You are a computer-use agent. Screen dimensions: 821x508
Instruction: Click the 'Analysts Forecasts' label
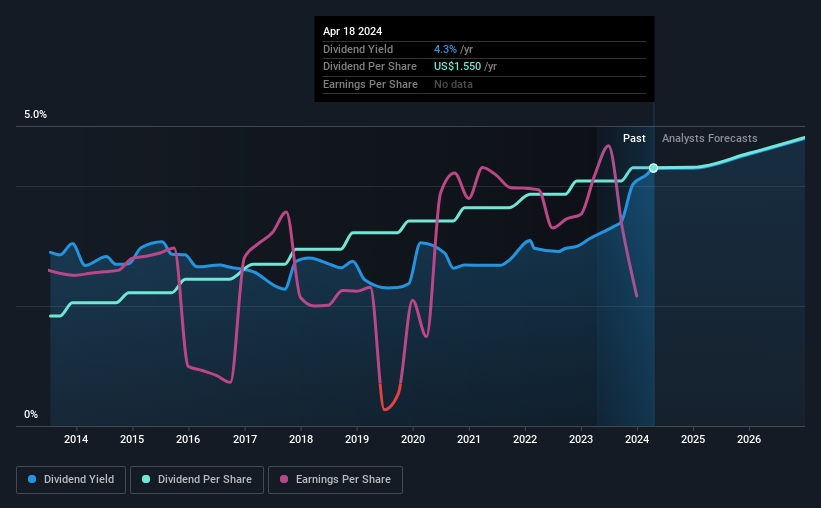coord(709,138)
